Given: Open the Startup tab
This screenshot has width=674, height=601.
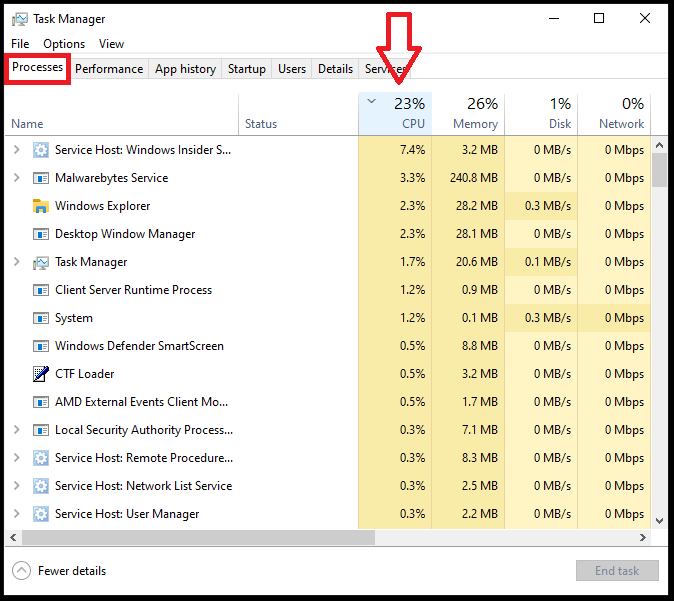Looking at the screenshot, I should pyautogui.click(x=247, y=69).
